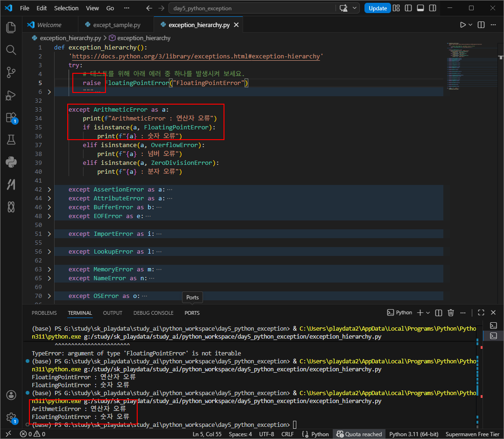Open Run and Debug view
Image resolution: width=504 pixels, height=439 pixels.
tap(11, 95)
